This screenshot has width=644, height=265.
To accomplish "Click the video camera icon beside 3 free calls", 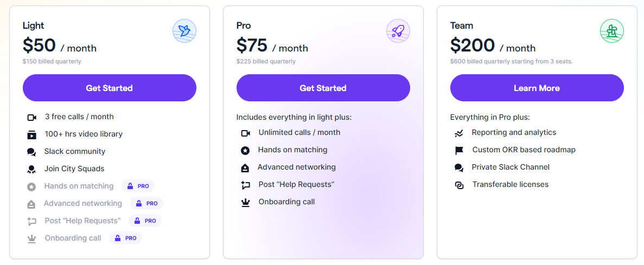I will point(32,117).
